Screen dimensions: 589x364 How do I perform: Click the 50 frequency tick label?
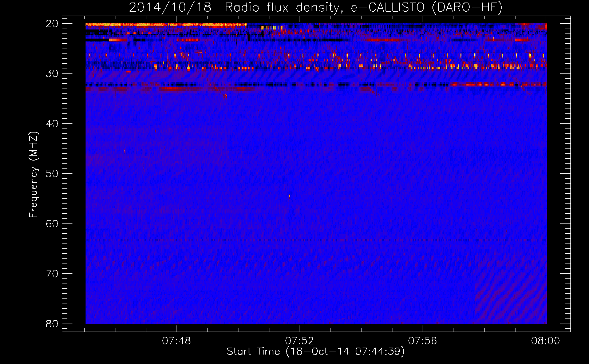pyautogui.click(x=52, y=174)
